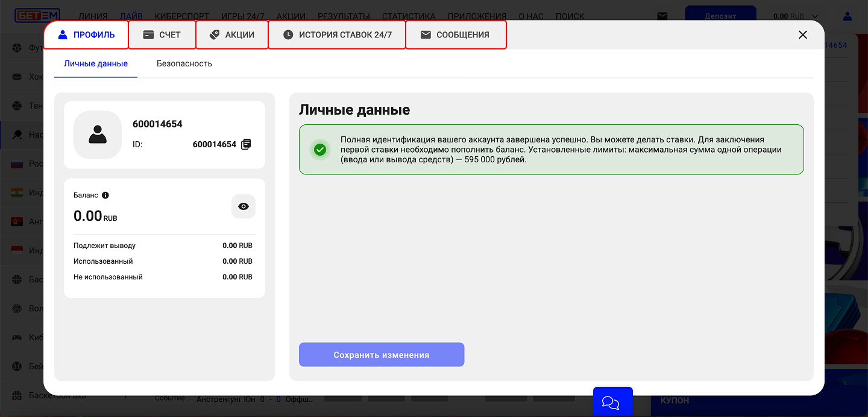
Task: Click the green verification checkmark icon
Action: pos(320,150)
